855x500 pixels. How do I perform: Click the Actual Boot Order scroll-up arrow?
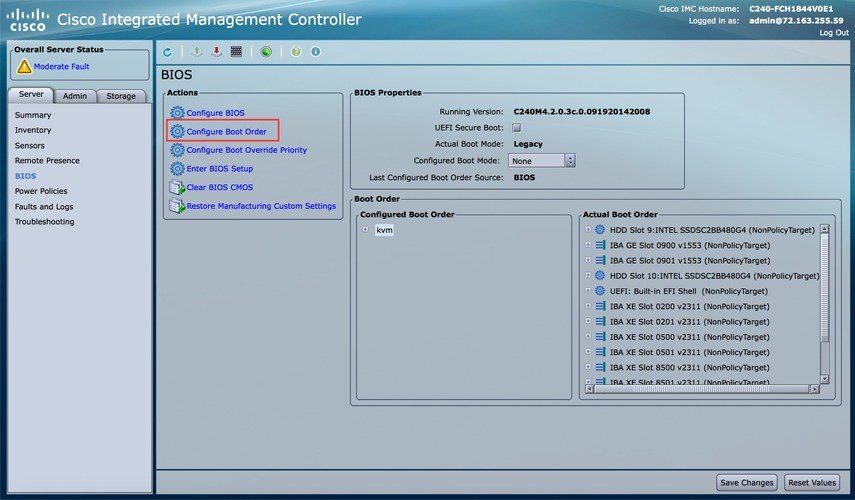coord(824,229)
